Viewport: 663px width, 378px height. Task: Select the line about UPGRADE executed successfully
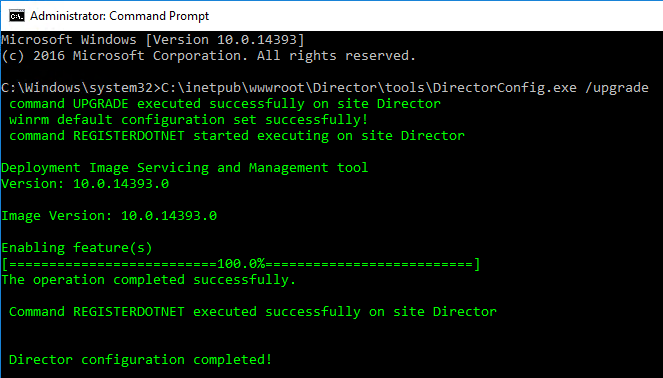[x=225, y=104]
